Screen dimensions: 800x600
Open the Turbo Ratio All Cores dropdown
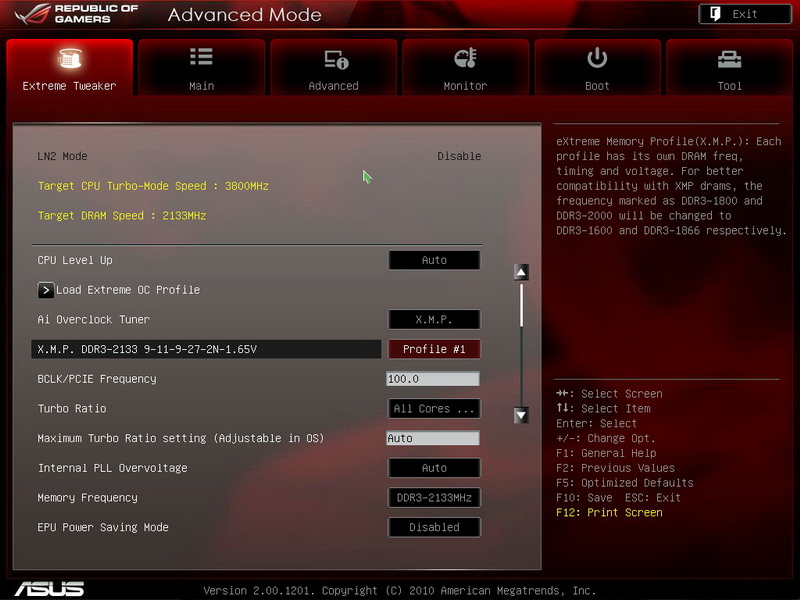[x=434, y=409]
